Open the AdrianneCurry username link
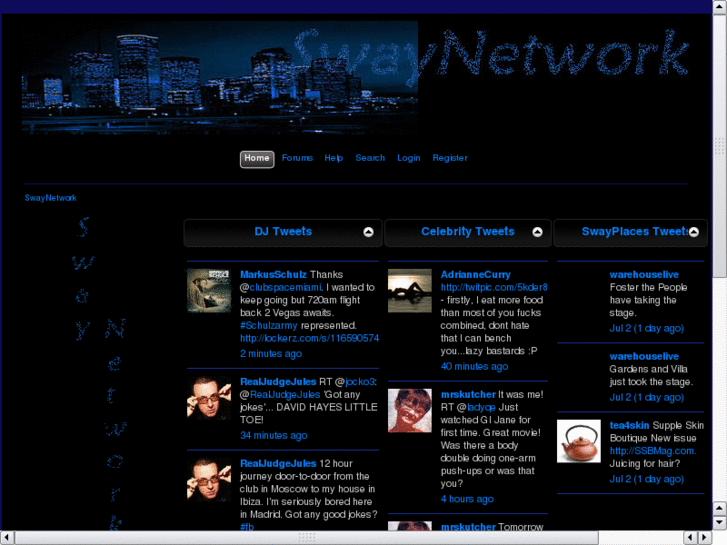The image size is (727, 545). (x=476, y=275)
